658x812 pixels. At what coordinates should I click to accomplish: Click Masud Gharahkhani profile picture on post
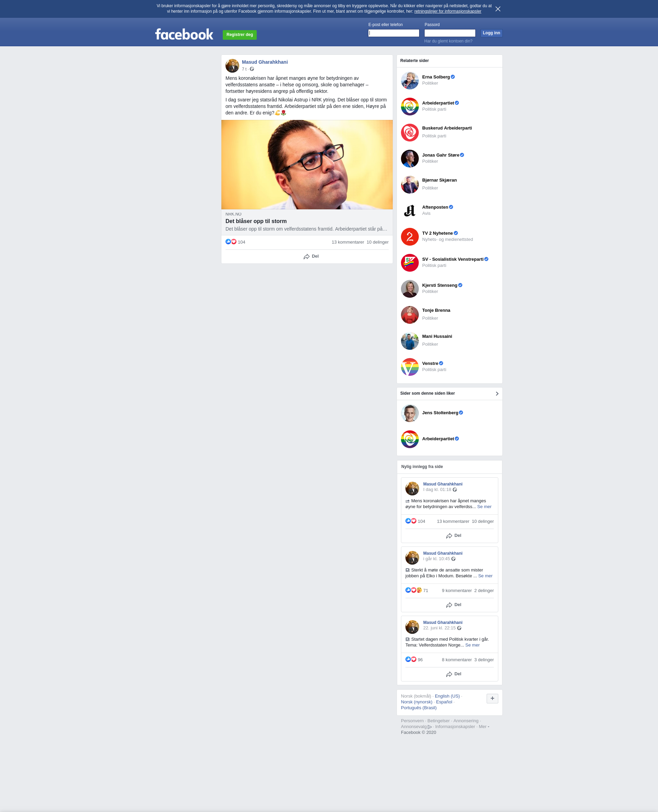point(232,65)
